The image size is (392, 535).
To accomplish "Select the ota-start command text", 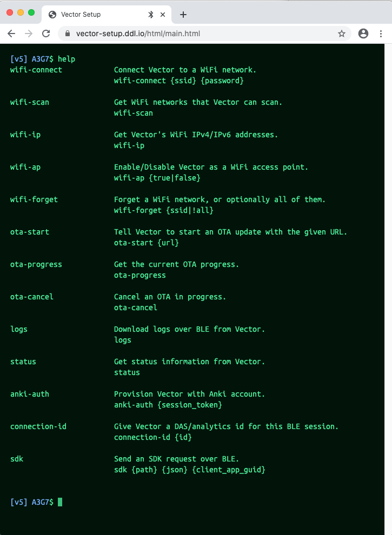I will pyautogui.click(x=29, y=232).
